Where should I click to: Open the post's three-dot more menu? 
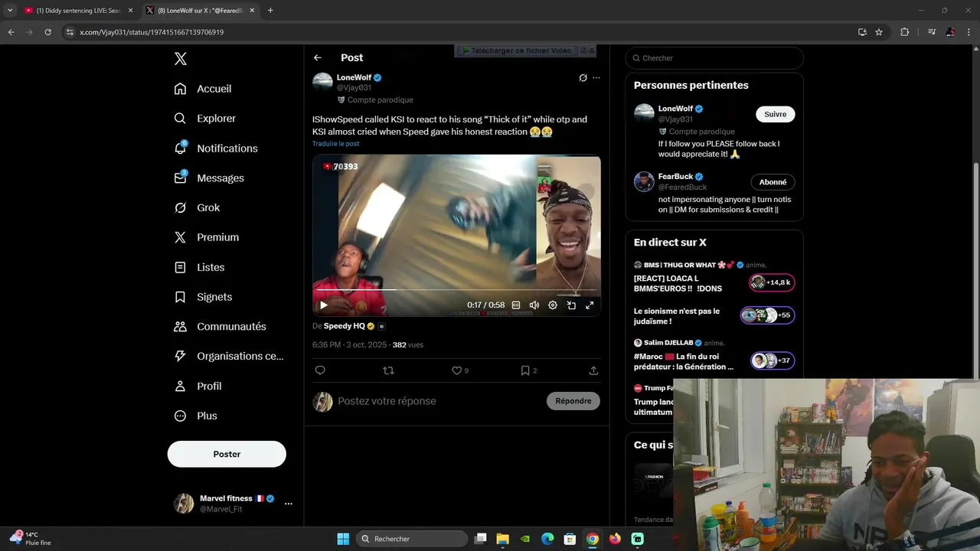pos(596,78)
